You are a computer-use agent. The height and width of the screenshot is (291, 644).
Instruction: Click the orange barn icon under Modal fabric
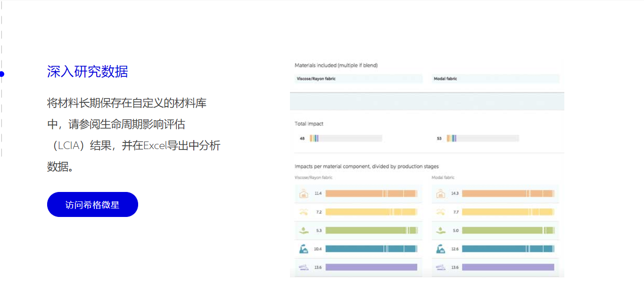click(440, 193)
